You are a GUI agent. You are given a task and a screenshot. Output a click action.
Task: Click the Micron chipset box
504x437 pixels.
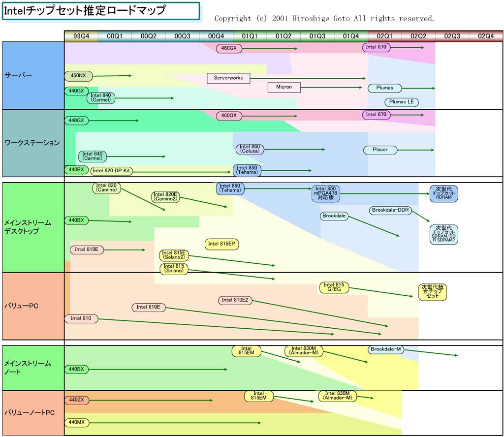[284, 87]
